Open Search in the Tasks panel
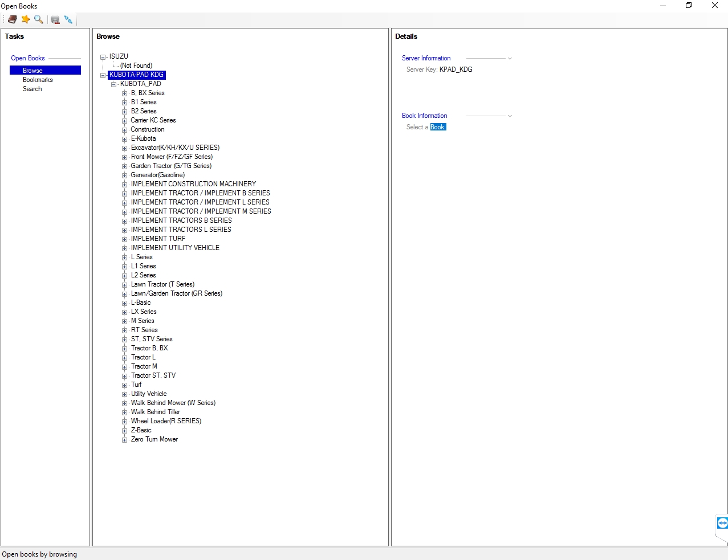The image size is (728, 560). click(32, 89)
